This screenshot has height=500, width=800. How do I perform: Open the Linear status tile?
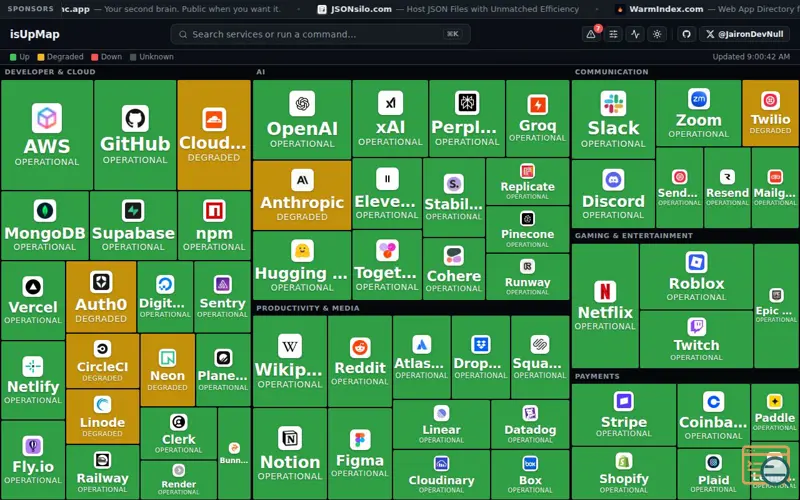[441, 424]
